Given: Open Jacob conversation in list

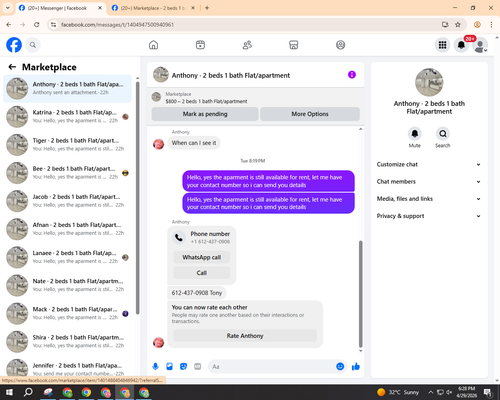Looking at the screenshot, I should (x=67, y=201).
